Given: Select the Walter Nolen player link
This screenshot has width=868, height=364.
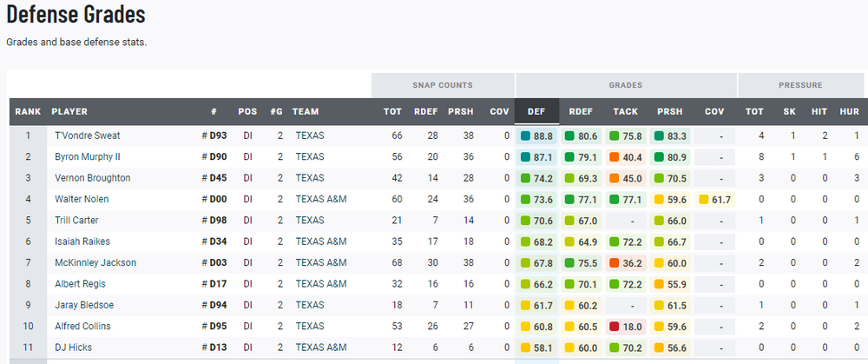Looking at the screenshot, I should (81, 200).
